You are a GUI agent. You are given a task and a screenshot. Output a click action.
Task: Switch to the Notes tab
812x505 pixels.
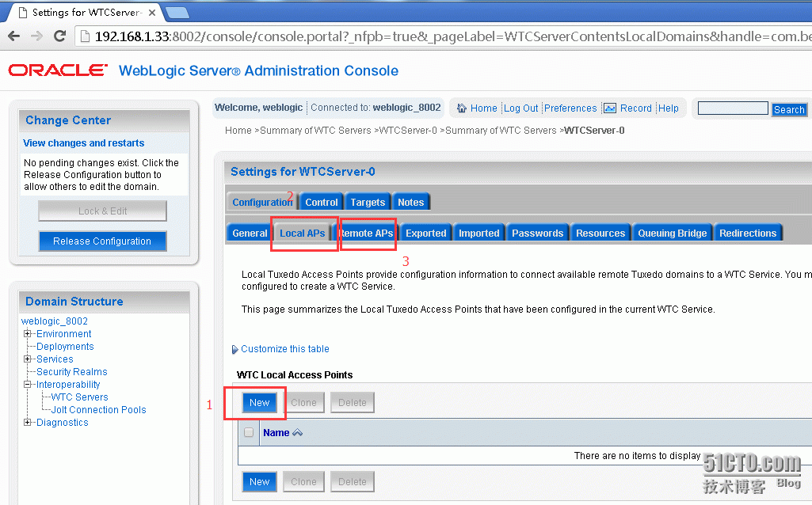click(x=410, y=203)
